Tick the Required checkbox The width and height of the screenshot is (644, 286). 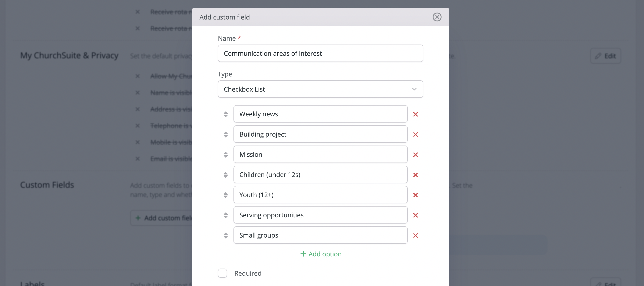[x=222, y=273]
